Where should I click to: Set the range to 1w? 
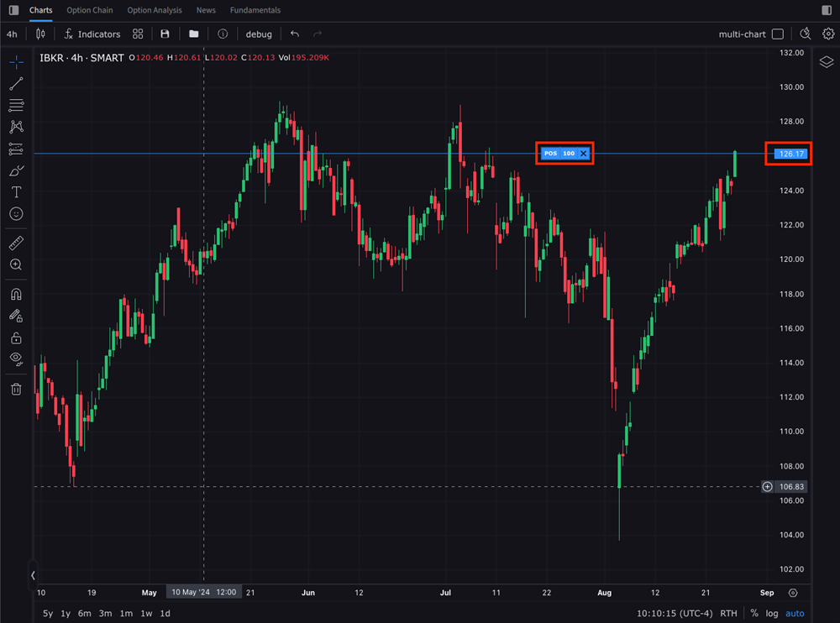point(146,614)
